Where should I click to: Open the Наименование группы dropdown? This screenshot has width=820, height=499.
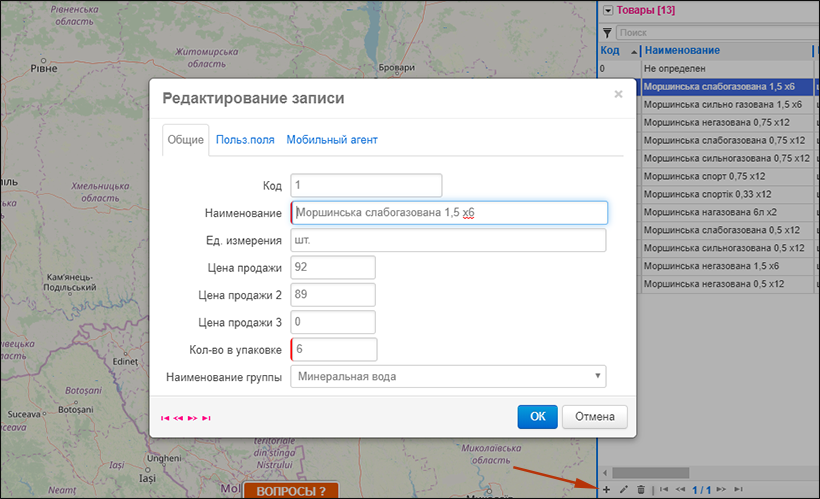[448, 377]
